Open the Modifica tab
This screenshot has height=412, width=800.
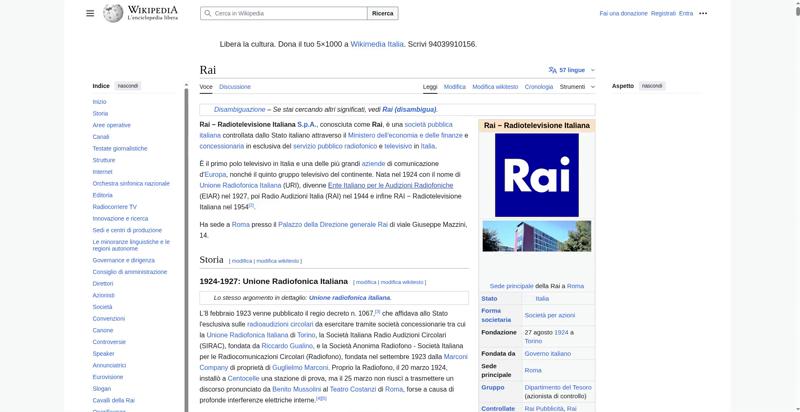coord(455,87)
